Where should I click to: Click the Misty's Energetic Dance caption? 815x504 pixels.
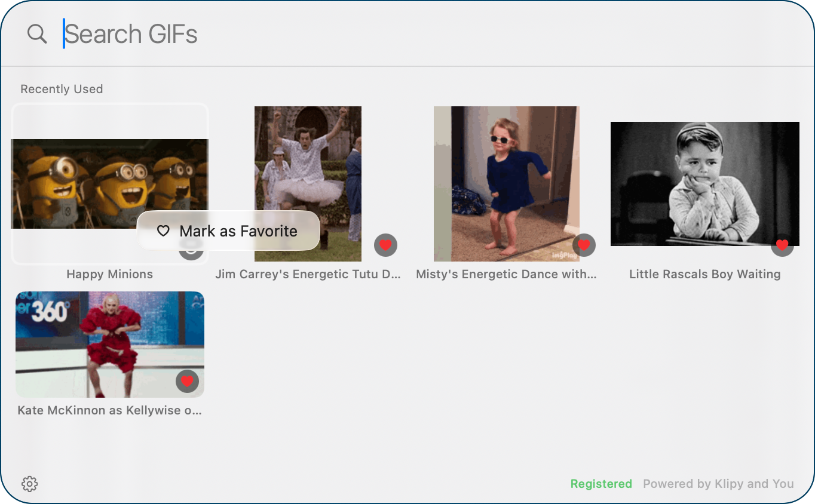point(507,274)
